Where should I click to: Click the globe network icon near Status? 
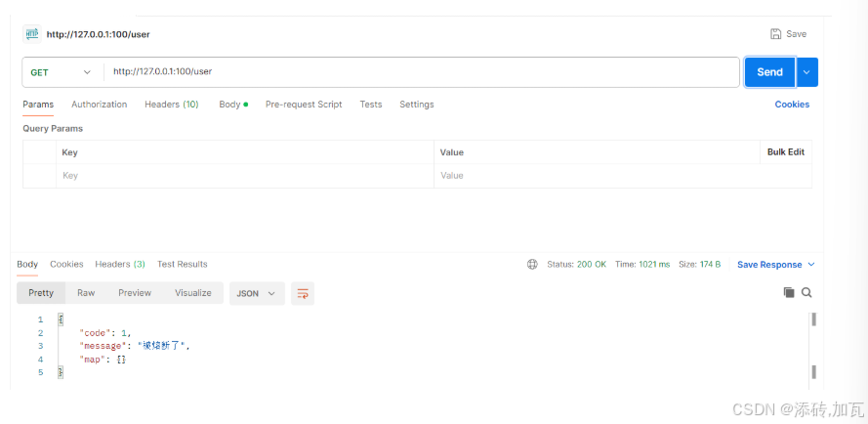[x=532, y=265]
